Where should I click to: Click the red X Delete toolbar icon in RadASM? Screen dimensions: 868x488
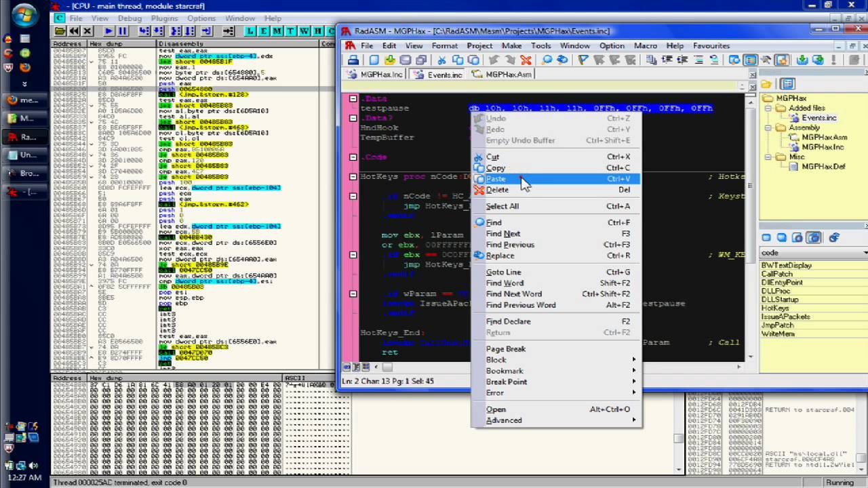point(526,60)
